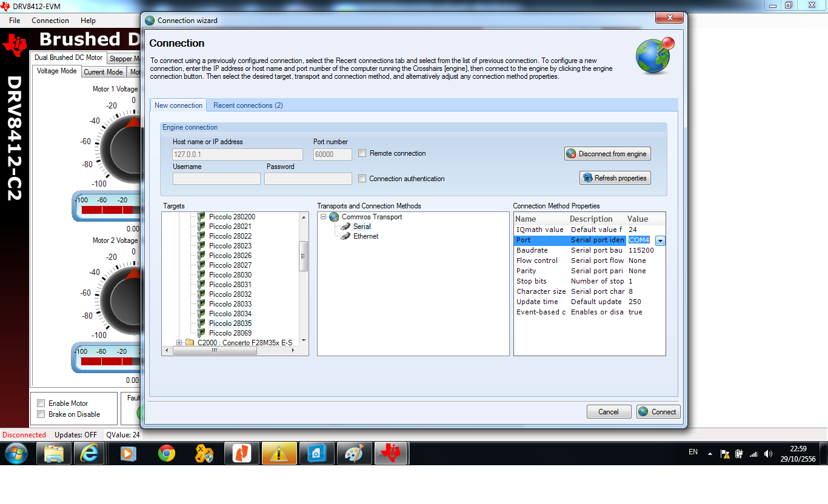Click the Username field
Viewport: 828px width, 504px height.
tap(216, 179)
